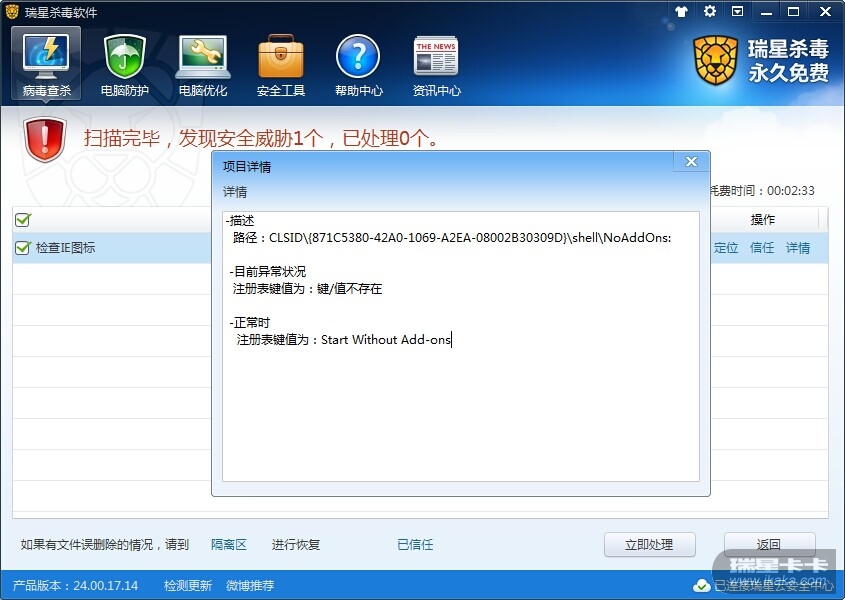This screenshot has height=600, width=845.
Task: Click the 返回 button
Action: 769,544
